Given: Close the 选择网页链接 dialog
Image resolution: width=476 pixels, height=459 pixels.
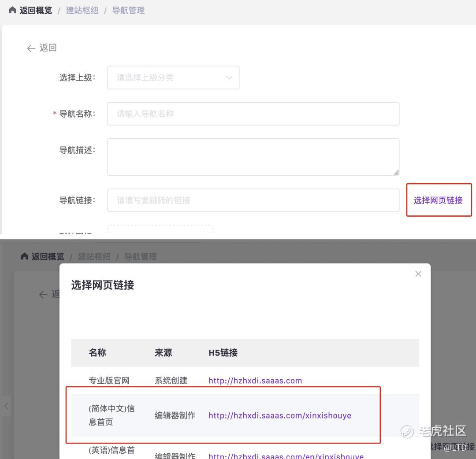Looking at the screenshot, I should [x=418, y=274].
